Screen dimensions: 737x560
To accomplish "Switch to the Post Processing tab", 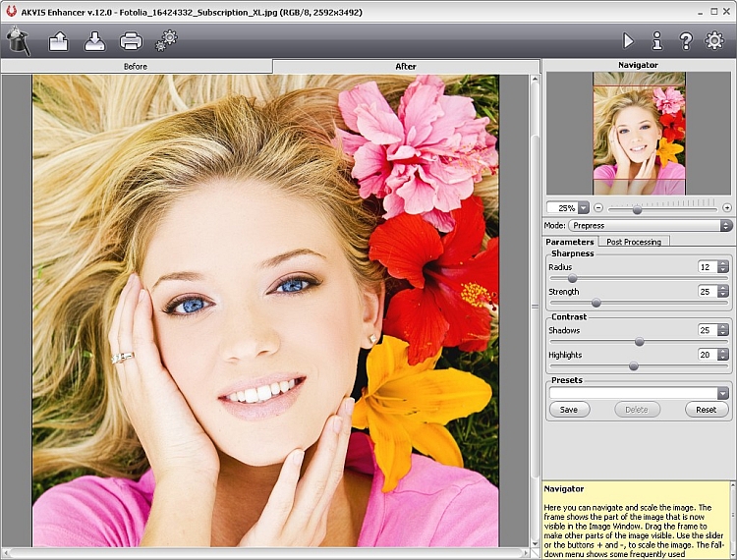I will 634,241.
